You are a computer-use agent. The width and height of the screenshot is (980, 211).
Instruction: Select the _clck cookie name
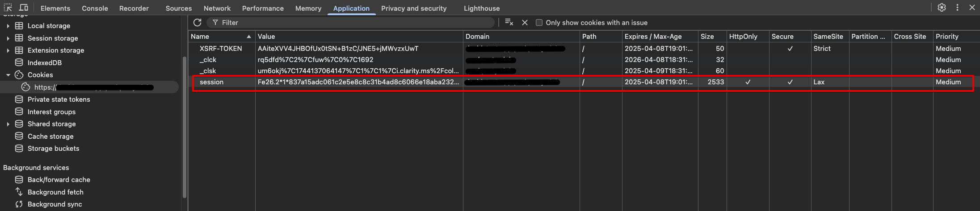(x=208, y=60)
